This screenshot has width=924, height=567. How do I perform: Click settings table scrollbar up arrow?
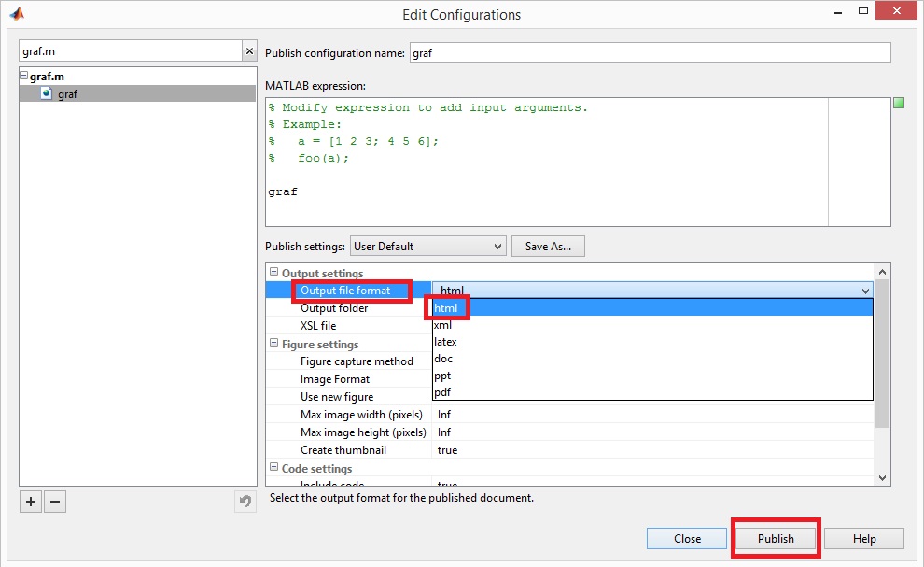(882, 272)
